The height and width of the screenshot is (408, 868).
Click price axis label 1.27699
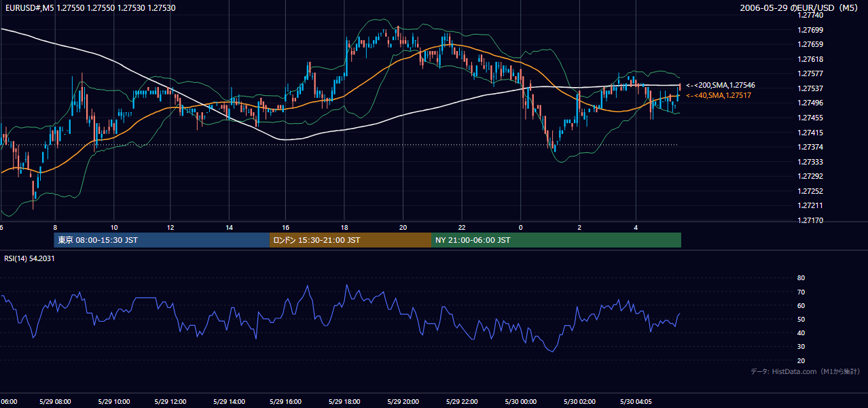point(810,30)
